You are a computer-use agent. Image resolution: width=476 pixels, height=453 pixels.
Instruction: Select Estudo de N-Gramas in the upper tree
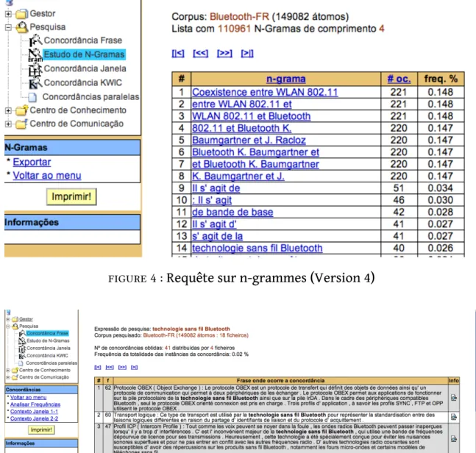[x=84, y=54]
